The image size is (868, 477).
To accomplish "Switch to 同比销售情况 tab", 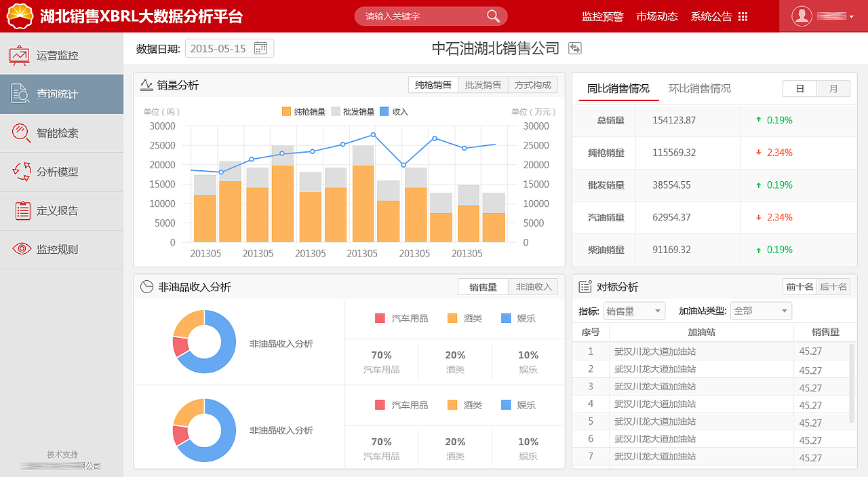I will coord(618,89).
